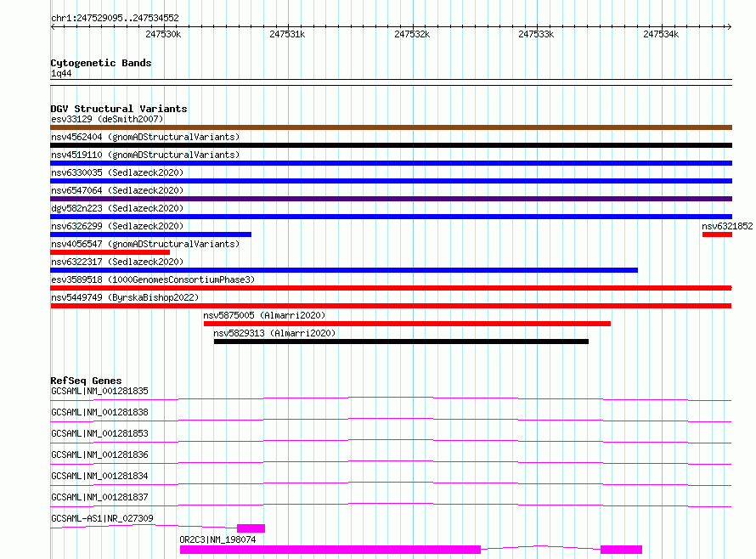Select the GCSAML-AS1|NR_027309 label

[x=102, y=518]
